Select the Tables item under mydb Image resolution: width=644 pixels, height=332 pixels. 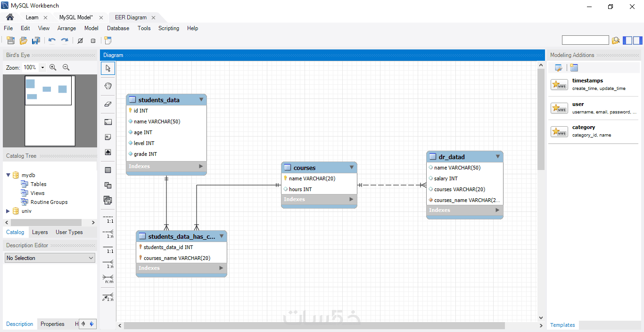point(39,184)
